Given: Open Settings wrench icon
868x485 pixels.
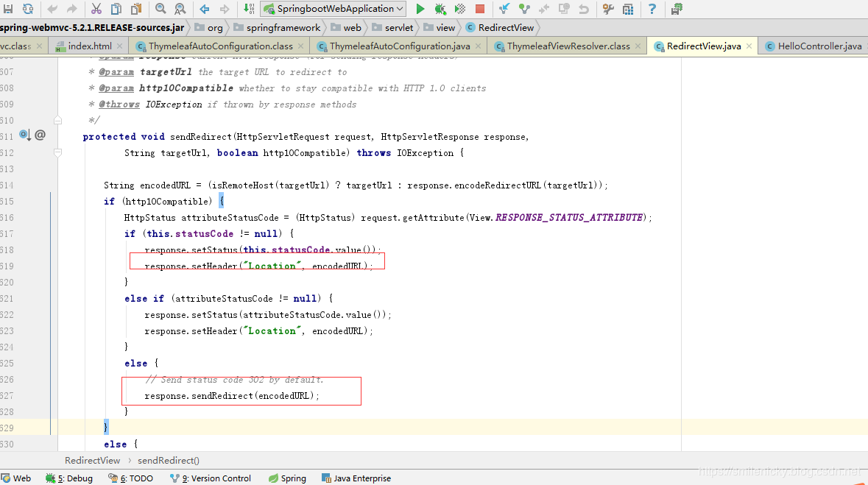Looking at the screenshot, I should pos(608,9).
